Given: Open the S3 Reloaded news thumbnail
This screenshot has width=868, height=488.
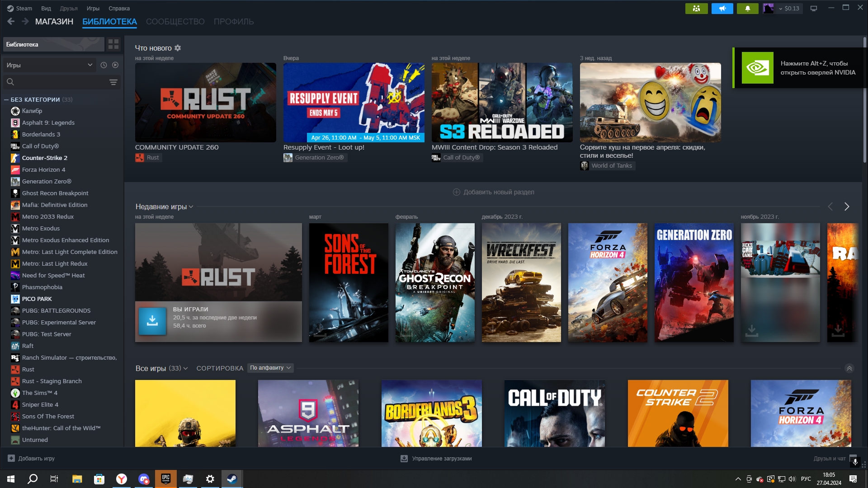Looking at the screenshot, I should 502,103.
